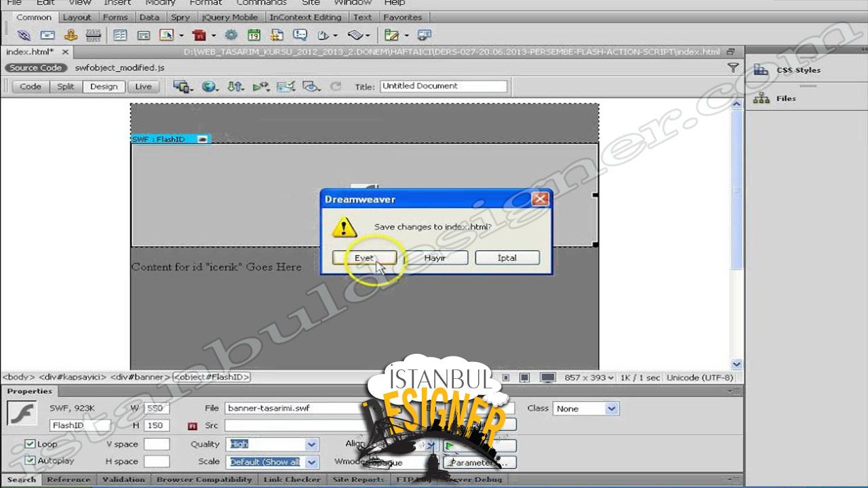This screenshot has height=488, width=868.
Task: Click the Insert Div Tag icon
Action: 144,35
